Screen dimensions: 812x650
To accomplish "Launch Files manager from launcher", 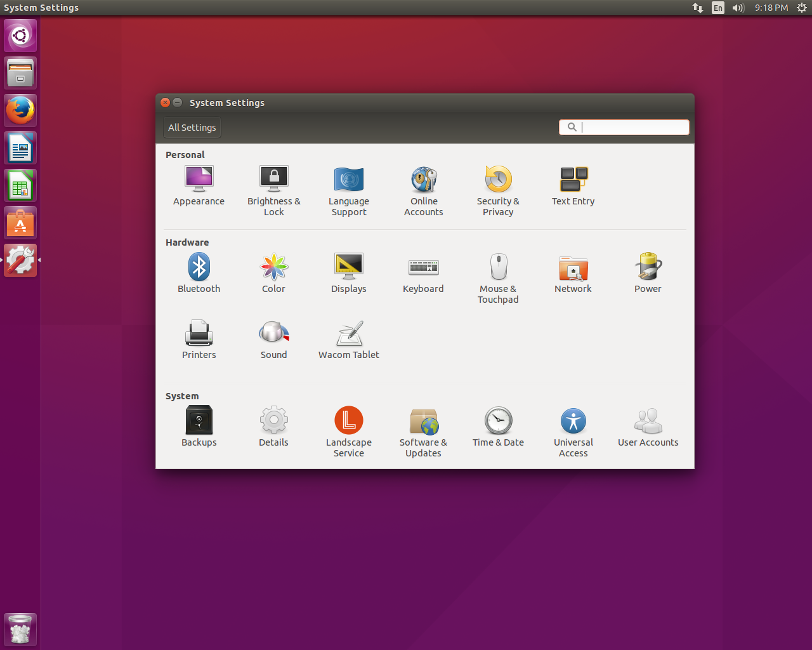I will pos(20,73).
